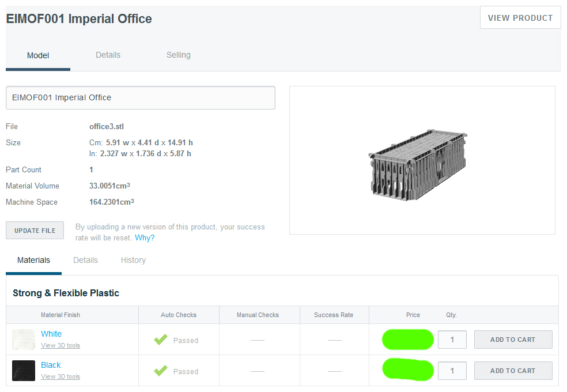Add White material to cart
The image size is (567, 392).
pos(513,340)
